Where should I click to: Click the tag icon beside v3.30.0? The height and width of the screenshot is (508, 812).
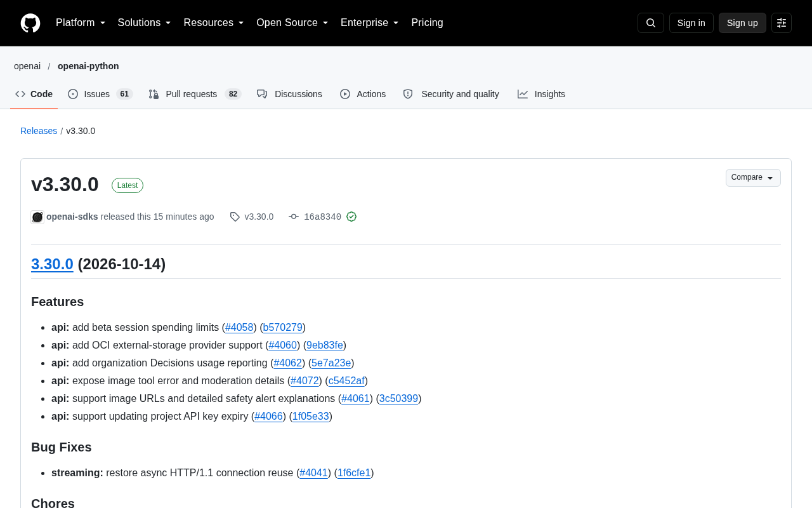pos(235,217)
